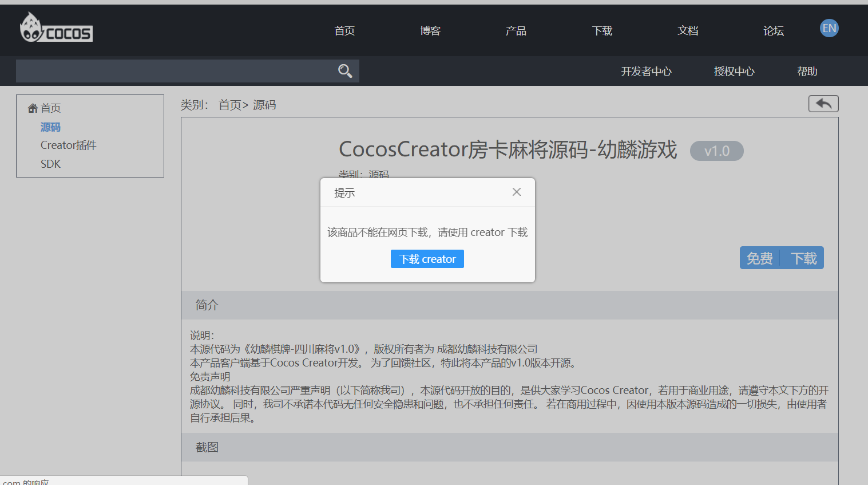Click the 截图 section header
The height and width of the screenshot is (485, 868).
pyautogui.click(x=510, y=447)
